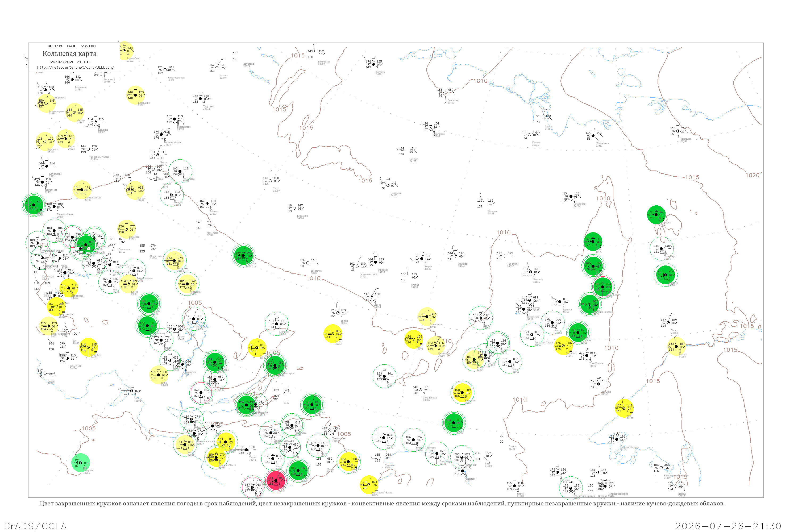Select the "Норск" station label
The height and width of the screenshot is (532, 798).
tap(521, 494)
